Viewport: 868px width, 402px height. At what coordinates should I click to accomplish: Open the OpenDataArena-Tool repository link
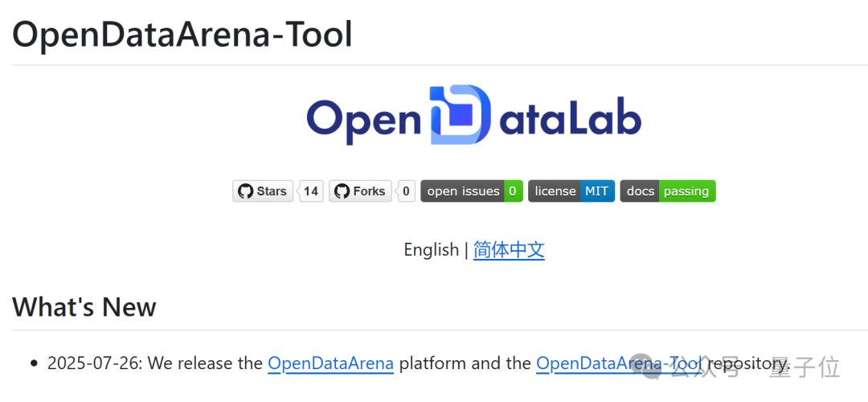[x=619, y=363]
